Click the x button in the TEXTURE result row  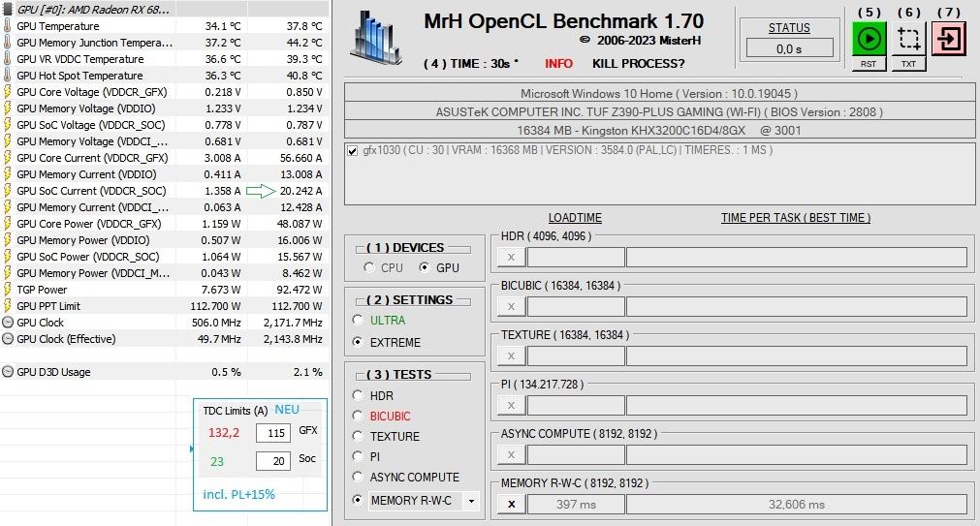click(511, 356)
